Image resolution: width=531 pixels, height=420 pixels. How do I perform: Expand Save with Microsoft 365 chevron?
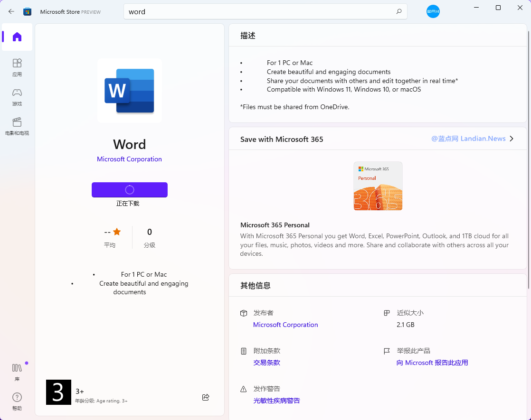coord(512,139)
